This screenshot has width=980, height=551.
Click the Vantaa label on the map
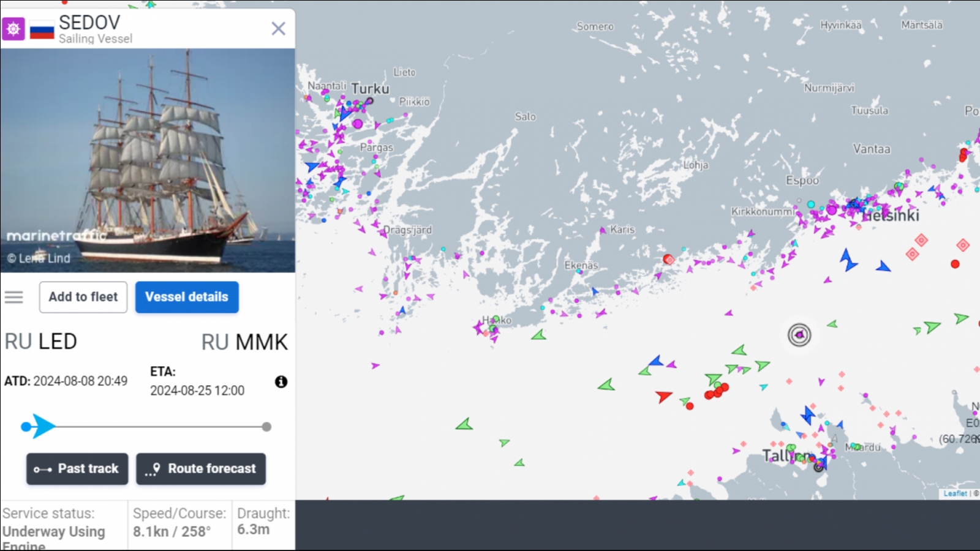872,149
